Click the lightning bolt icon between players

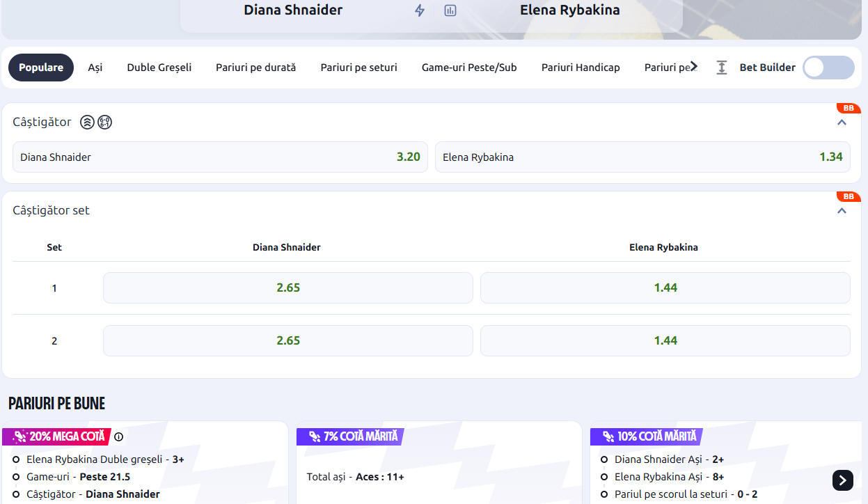pos(420,10)
